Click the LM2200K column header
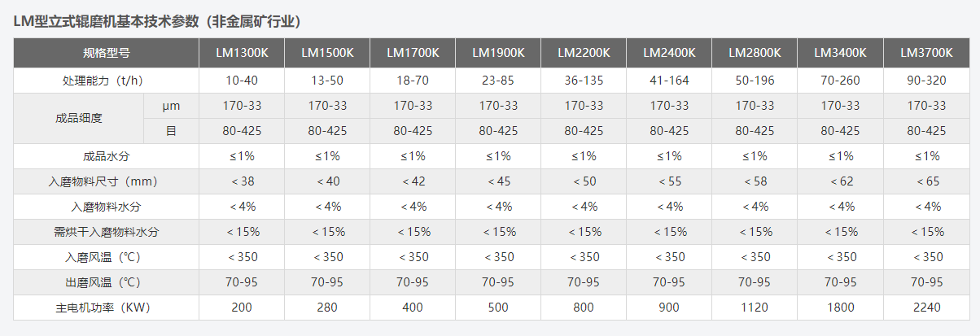980x336 pixels. (584, 53)
